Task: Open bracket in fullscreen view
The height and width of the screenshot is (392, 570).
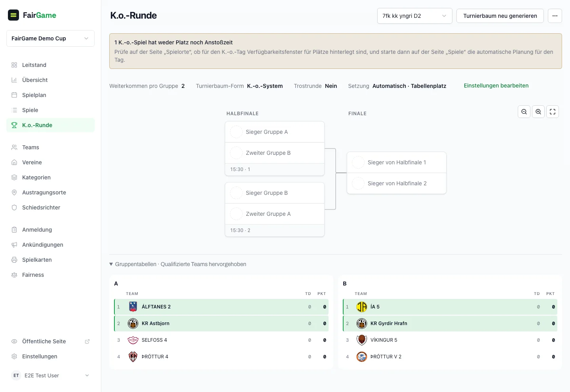Action: [x=553, y=112]
